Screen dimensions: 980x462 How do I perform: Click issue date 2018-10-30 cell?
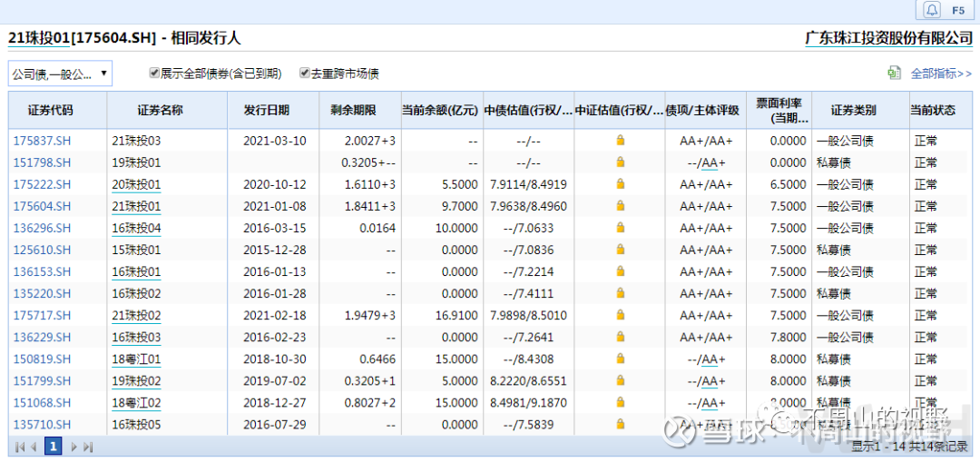(275, 359)
